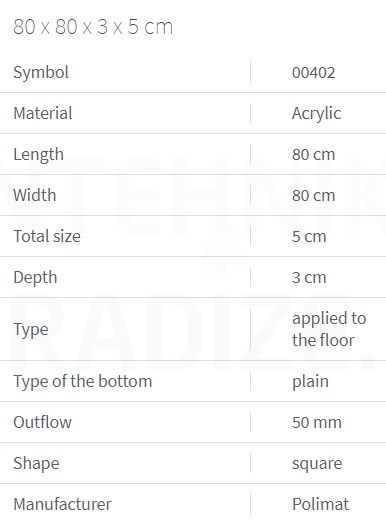This screenshot has width=386, height=524.
Task: Click the symbol value 00402
Action: tap(313, 73)
